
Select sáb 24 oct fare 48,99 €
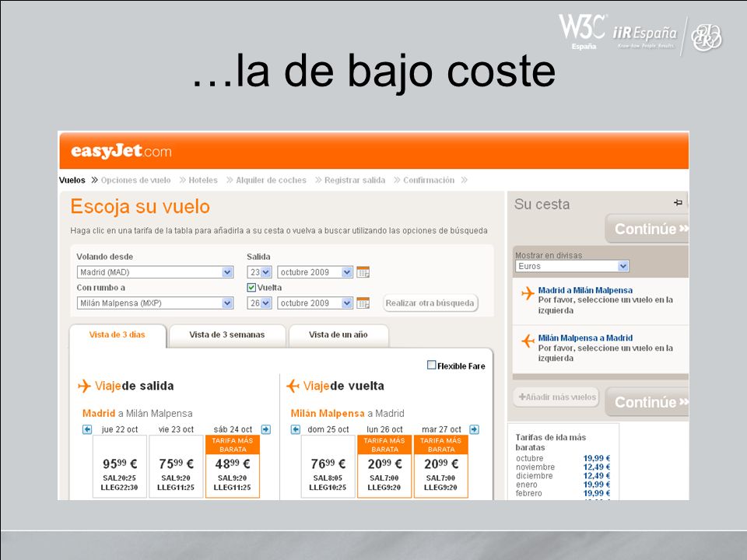(233, 467)
